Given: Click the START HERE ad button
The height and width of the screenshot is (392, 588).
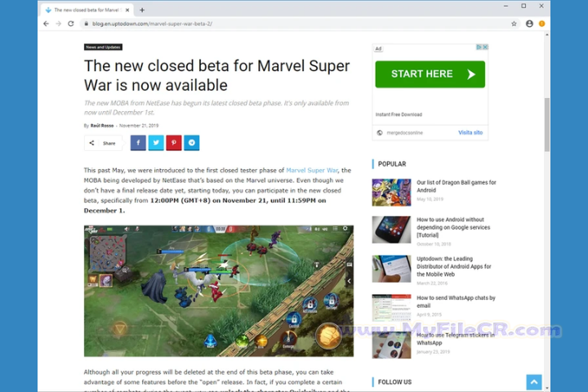Looking at the screenshot, I should pyautogui.click(x=430, y=74).
